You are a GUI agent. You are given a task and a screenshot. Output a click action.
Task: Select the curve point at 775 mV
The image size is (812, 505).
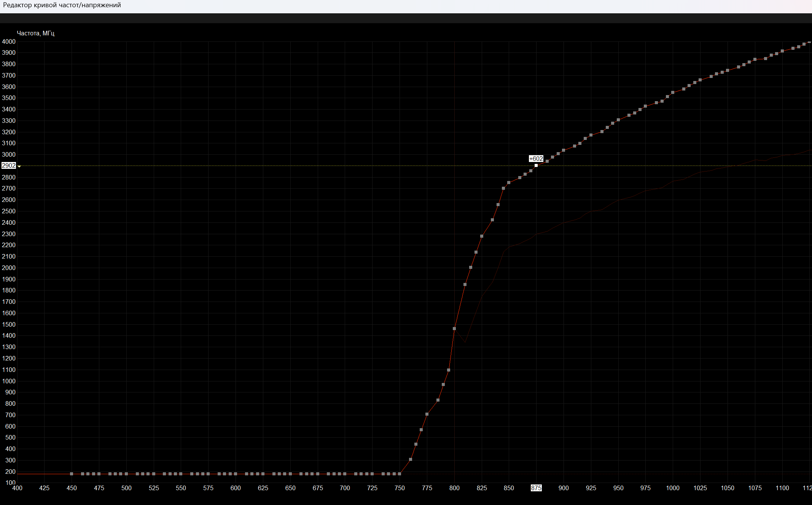click(427, 414)
